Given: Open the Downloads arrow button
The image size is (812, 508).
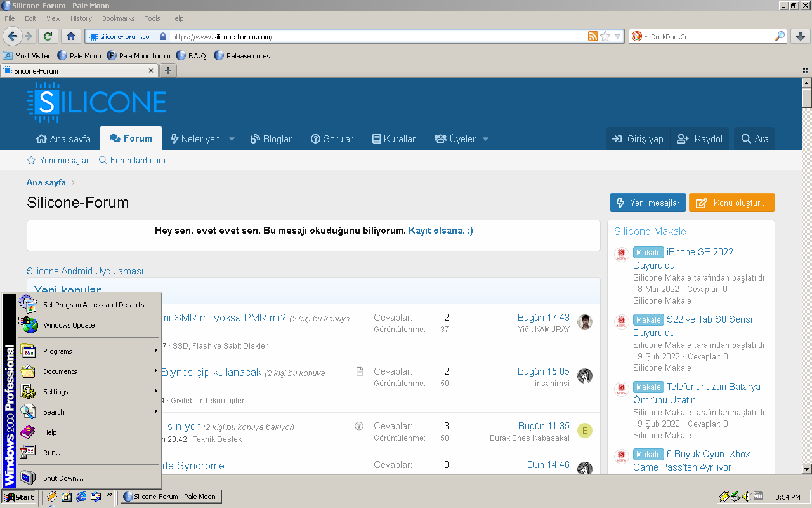Looking at the screenshot, I should click(x=800, y=36).
